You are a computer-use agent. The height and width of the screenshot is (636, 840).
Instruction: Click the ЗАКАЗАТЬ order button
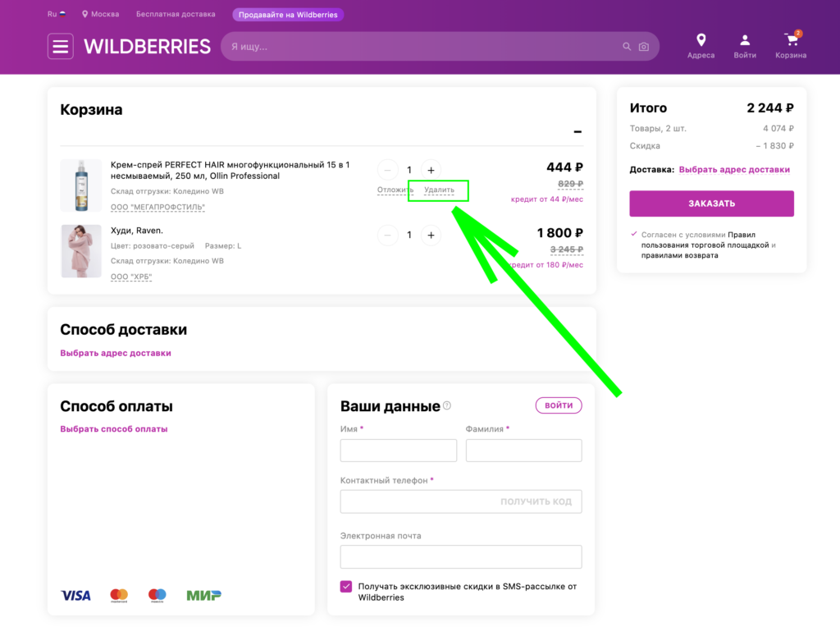pyautogui.click(x=711, y=204)
